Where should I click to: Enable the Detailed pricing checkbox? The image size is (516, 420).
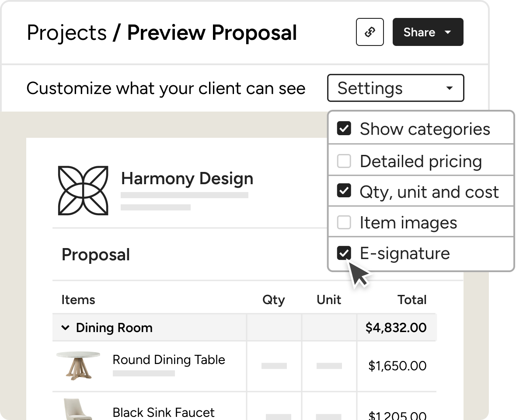pyautogui.click(x=344, y=161)
